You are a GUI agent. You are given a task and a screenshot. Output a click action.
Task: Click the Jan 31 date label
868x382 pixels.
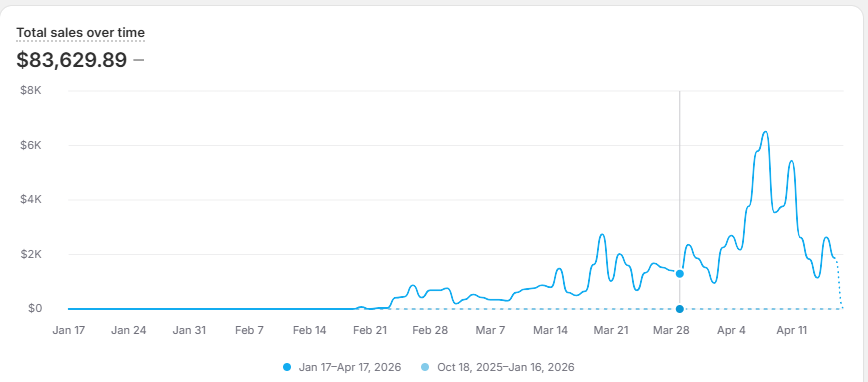tap(189, 331)
